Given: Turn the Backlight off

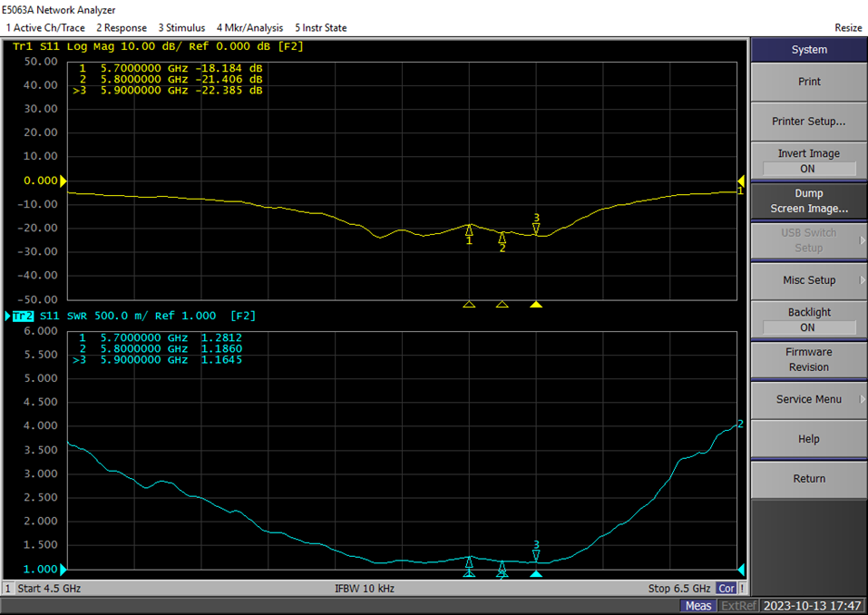Looking at the screenshot, I should 807,319.
